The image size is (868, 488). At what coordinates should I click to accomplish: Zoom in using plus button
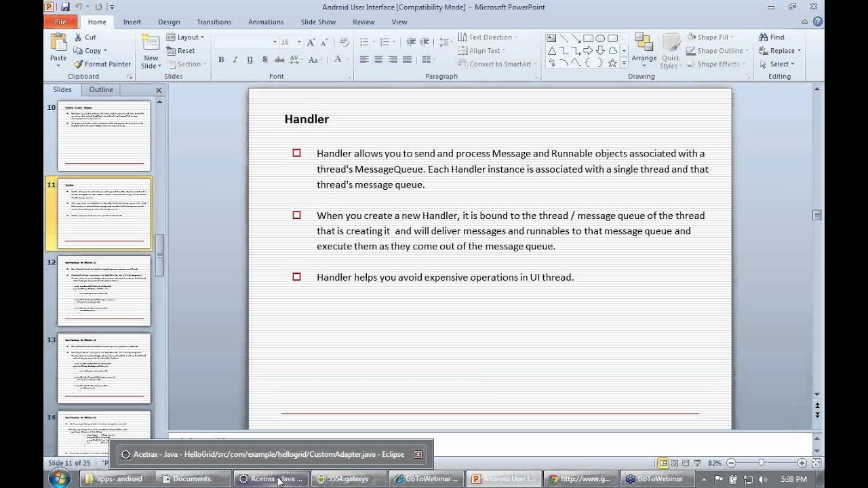point(802,463)
